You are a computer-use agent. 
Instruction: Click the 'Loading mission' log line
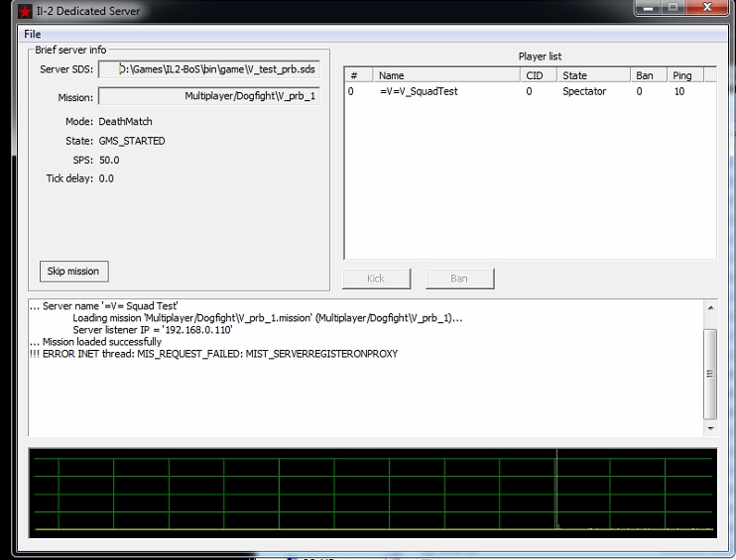(x=268, y=318)
